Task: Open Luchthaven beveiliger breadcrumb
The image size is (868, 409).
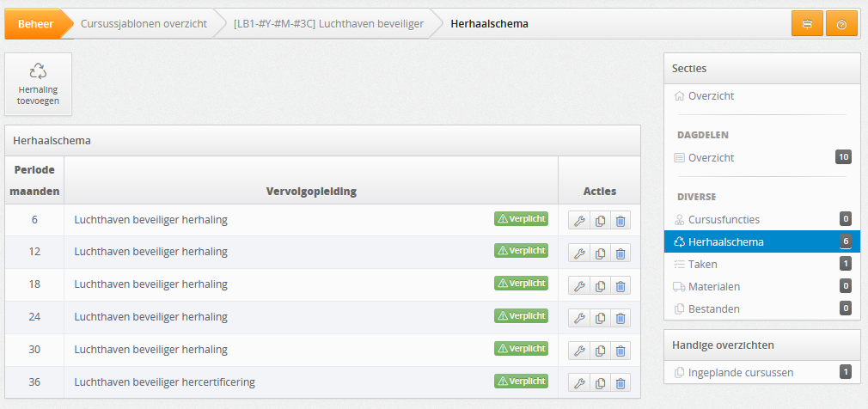Action: 329,24
